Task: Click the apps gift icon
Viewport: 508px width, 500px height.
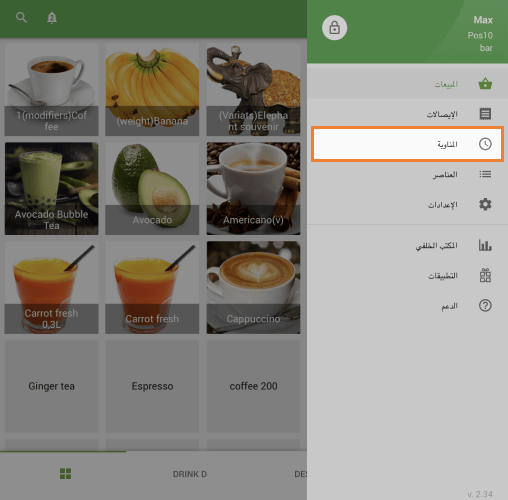Action: pos(485,275)
